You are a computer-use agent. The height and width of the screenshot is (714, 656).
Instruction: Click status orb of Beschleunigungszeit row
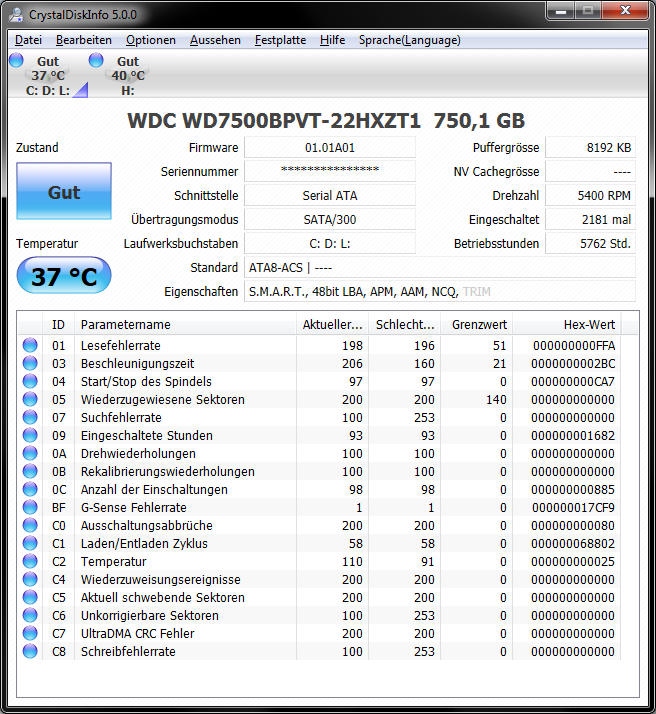30,363
